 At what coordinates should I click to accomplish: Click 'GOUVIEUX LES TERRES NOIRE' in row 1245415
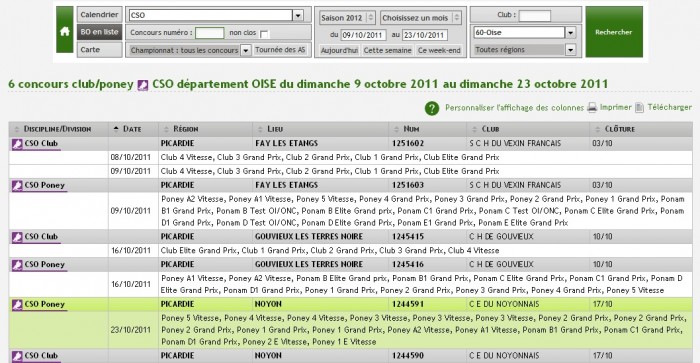click(x=309, y=237)
